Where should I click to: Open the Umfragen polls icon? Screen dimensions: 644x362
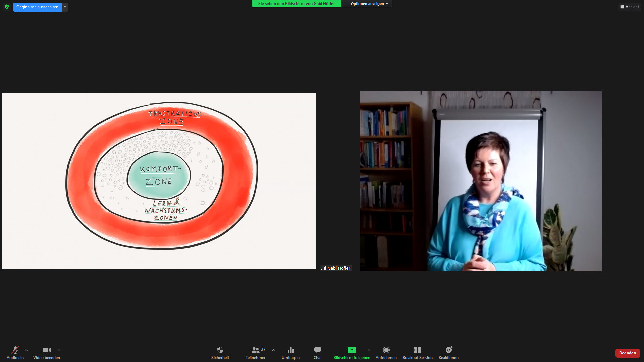290,350
